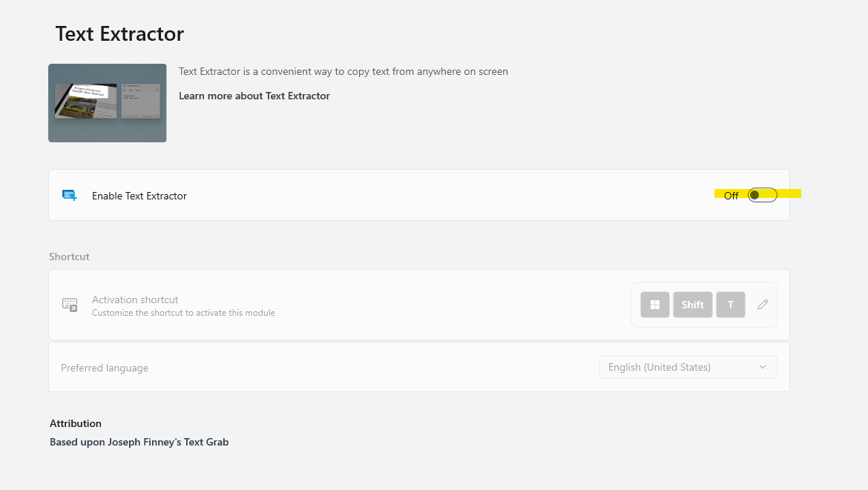Expand the English (United States) language selector
Image resolution: width=868 pixels, height=490 pixels.
[x=688, y=366]
